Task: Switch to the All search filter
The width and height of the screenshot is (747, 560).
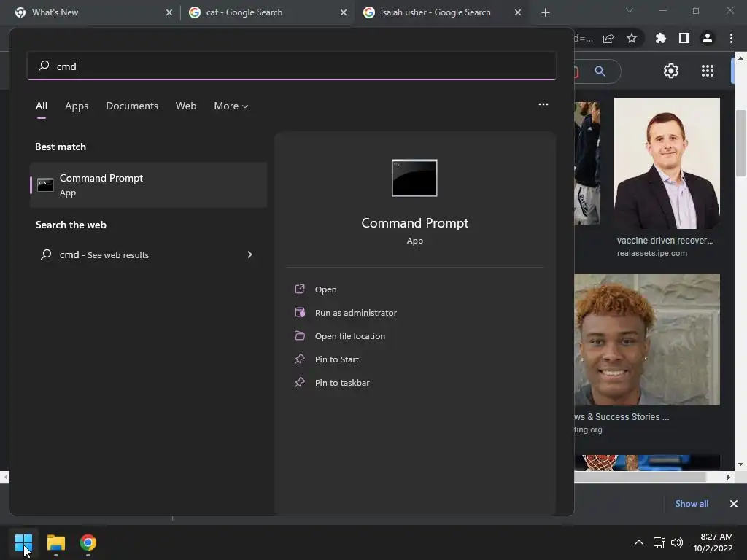Action: (42, 106)
